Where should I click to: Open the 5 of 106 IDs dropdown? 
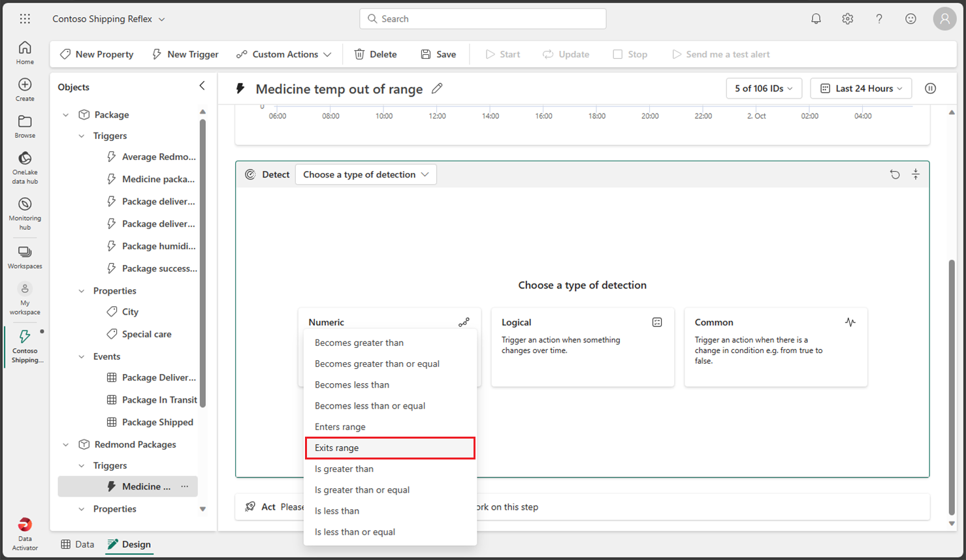[764, 88]
